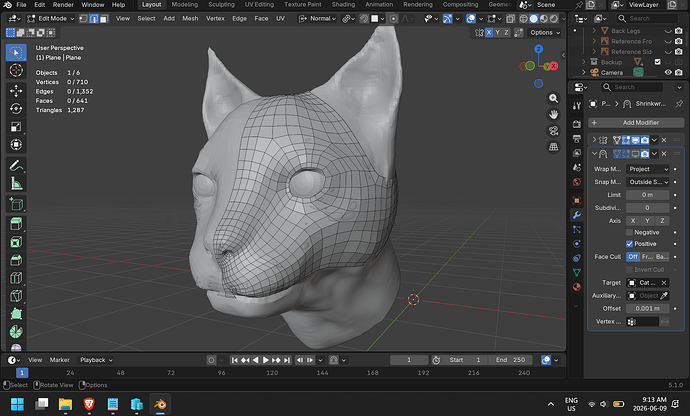
Task: Select the Add Cube tool
Action: pyautogui.click(x=16, y=204)
